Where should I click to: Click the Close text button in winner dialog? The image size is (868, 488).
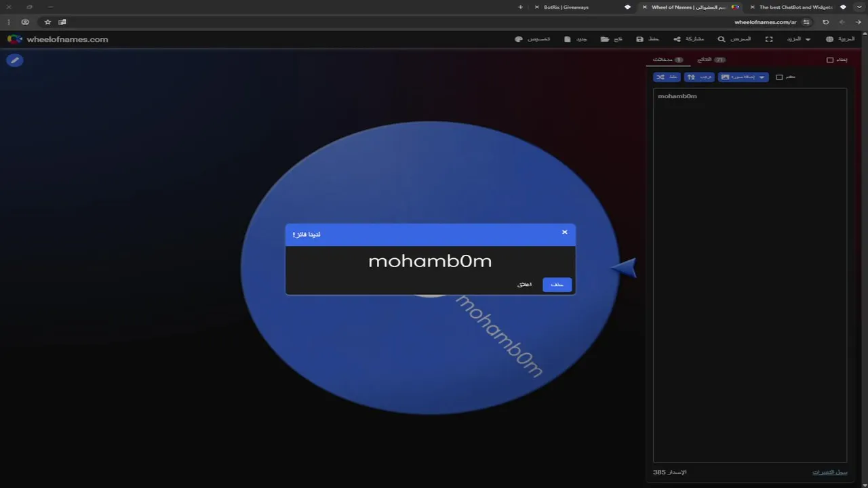(x=525, y=285)
